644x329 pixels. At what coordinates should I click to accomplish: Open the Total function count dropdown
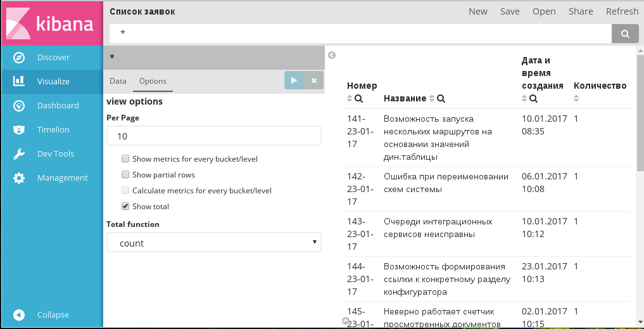coord(214,243)
